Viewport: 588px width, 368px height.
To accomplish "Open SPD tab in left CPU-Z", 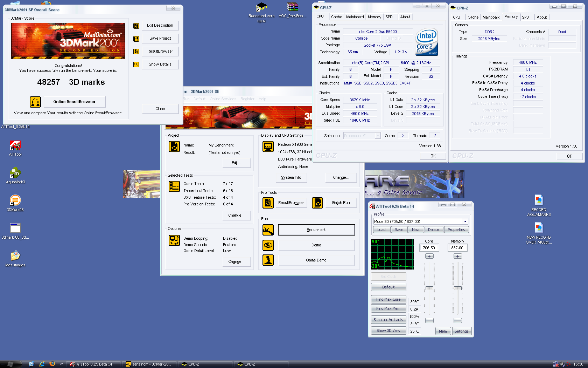I will (x=389, y=17).
